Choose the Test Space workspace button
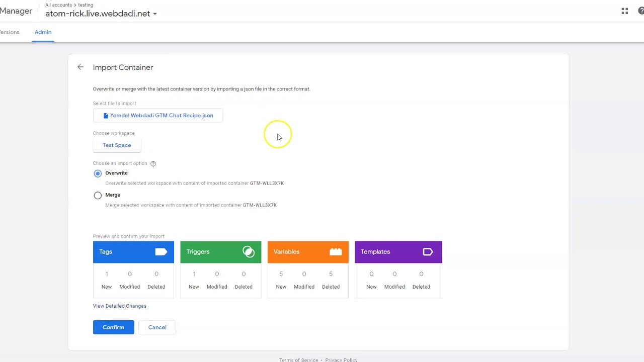Image resolution: width=644 pixels, height=362 pixels. 117,145
